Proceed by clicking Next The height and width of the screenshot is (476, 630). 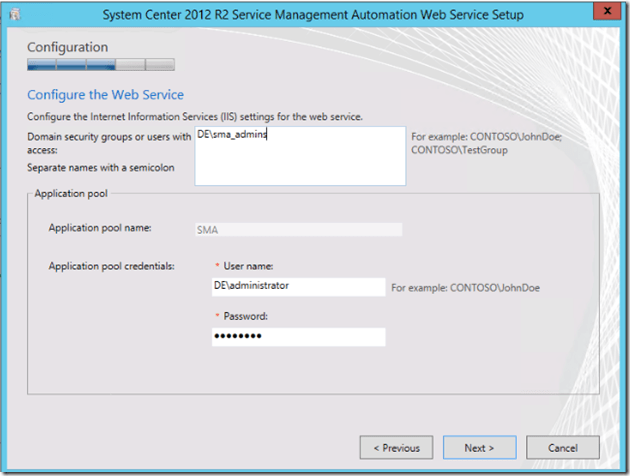(x=481, y=447)
